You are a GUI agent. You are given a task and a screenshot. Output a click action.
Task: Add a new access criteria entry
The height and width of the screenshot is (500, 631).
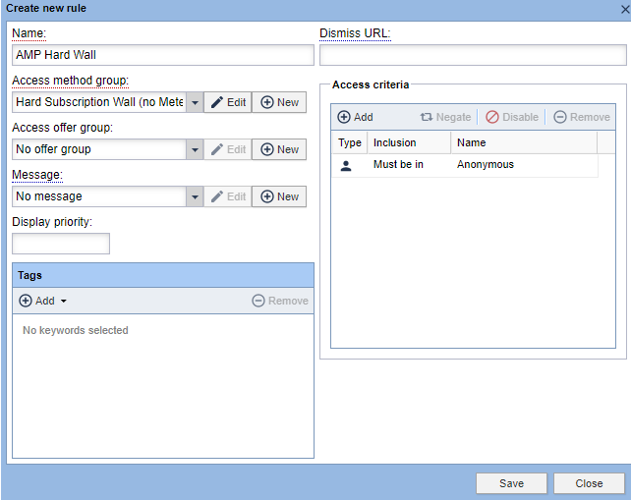[355, 117]
